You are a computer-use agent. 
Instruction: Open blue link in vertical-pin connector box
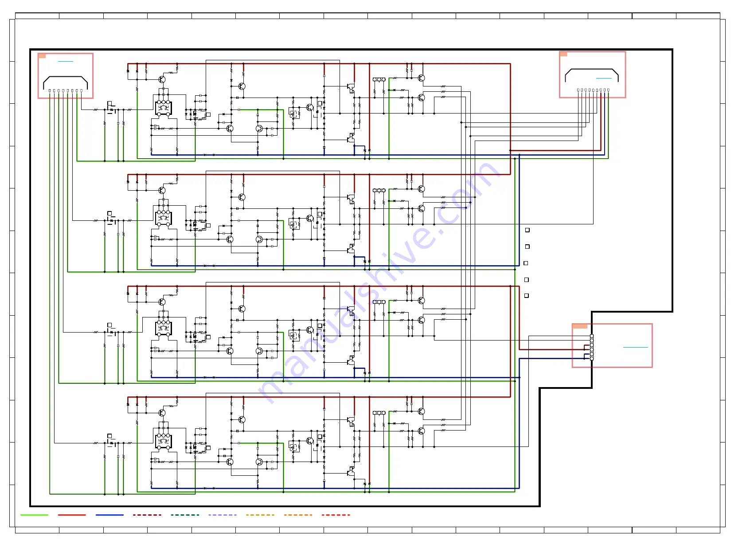pyautogui.click(x=636, y=347)
